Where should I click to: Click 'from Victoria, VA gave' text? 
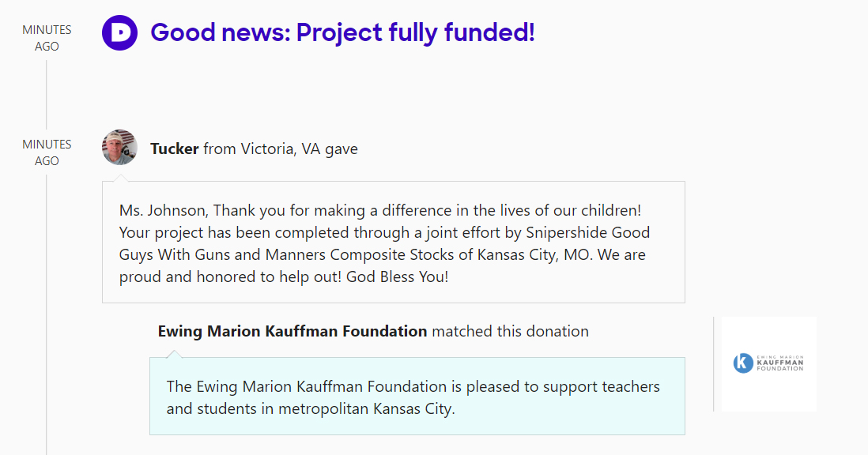(281, 149)
